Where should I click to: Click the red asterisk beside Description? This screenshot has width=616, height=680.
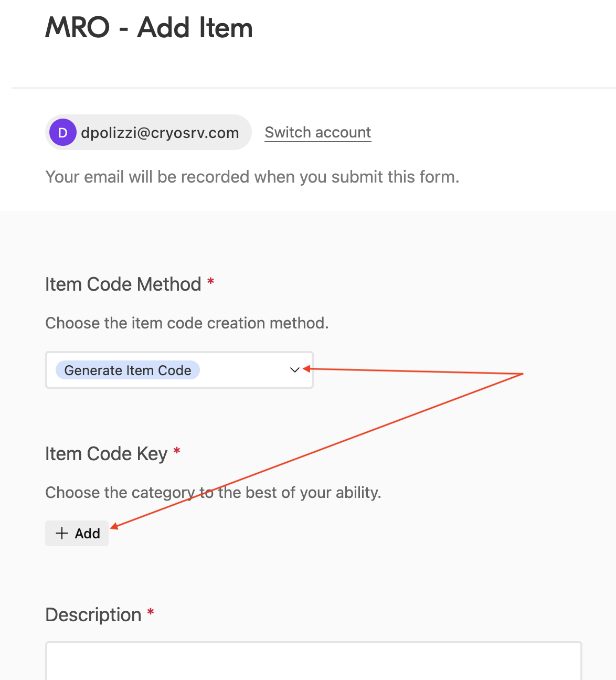(x=151, y=613)
